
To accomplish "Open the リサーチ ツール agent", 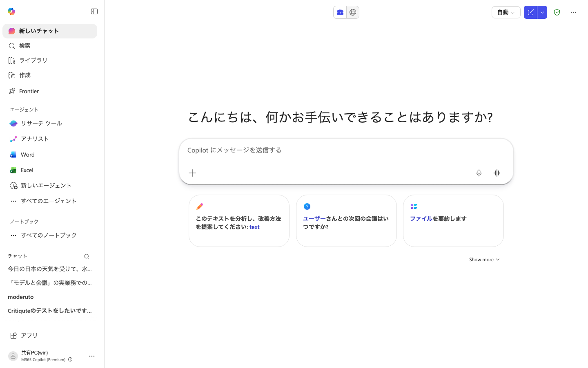I will click(x=41, y=123).
